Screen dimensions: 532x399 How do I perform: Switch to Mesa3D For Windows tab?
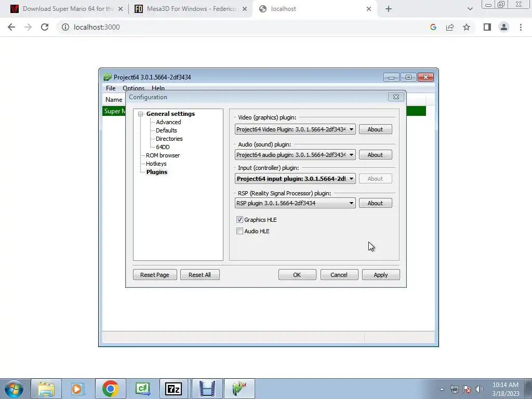pyautogui.click(x=191, y=9)
